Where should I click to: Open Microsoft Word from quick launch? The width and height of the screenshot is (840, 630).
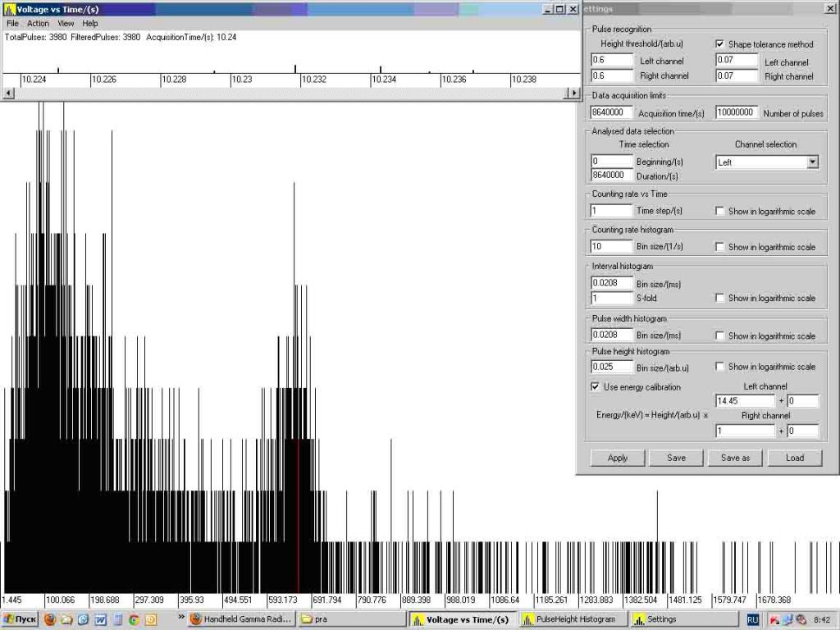(x=100, y=620)
